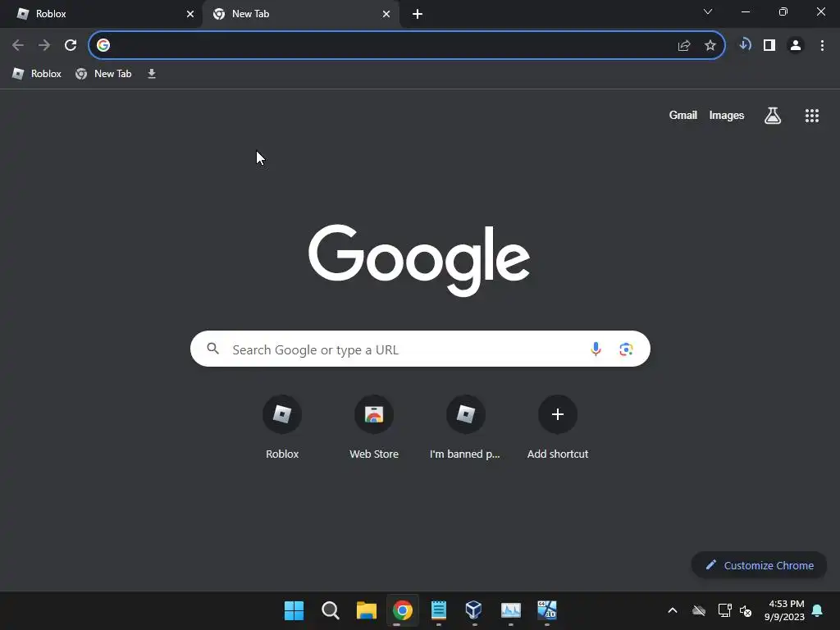
Task: Open the I'm banned p... shortcut
Action: click(x=466, y=427)
